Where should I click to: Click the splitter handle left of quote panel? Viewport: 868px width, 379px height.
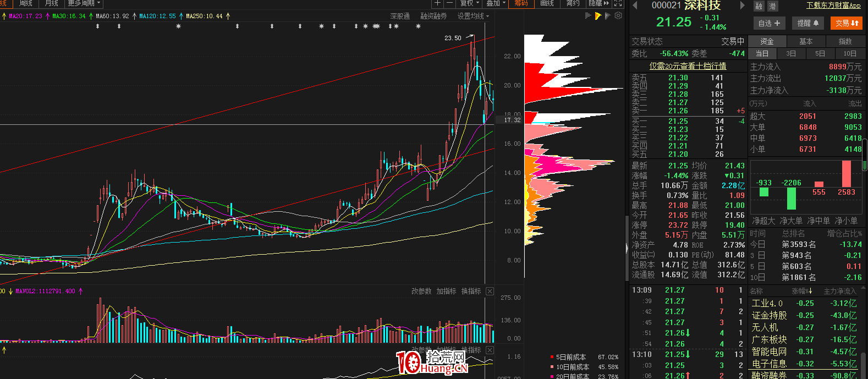tap(627, 248)
